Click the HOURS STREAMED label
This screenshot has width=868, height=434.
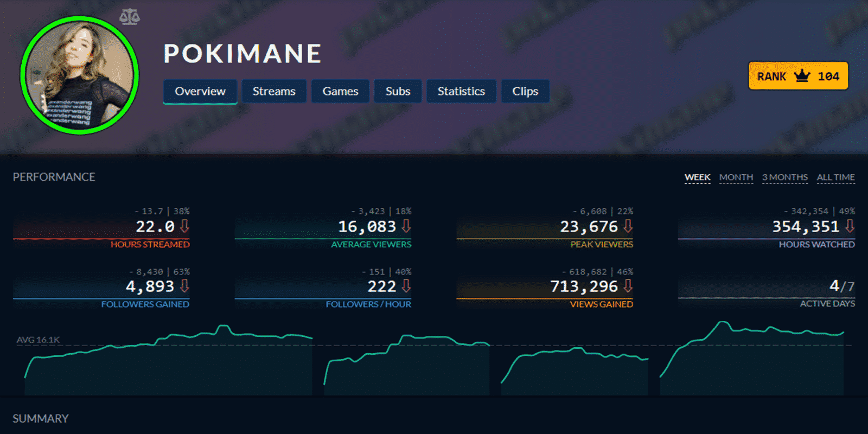point(150,245)
